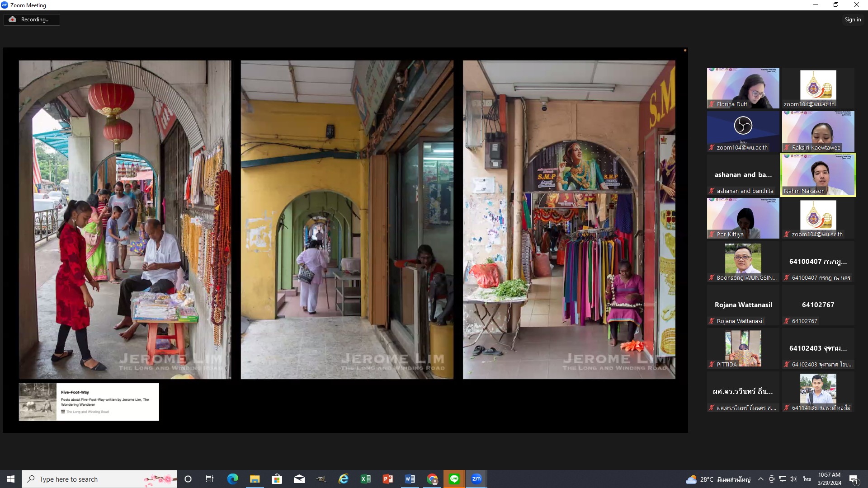Open File Explorer from taskbar

255,479
